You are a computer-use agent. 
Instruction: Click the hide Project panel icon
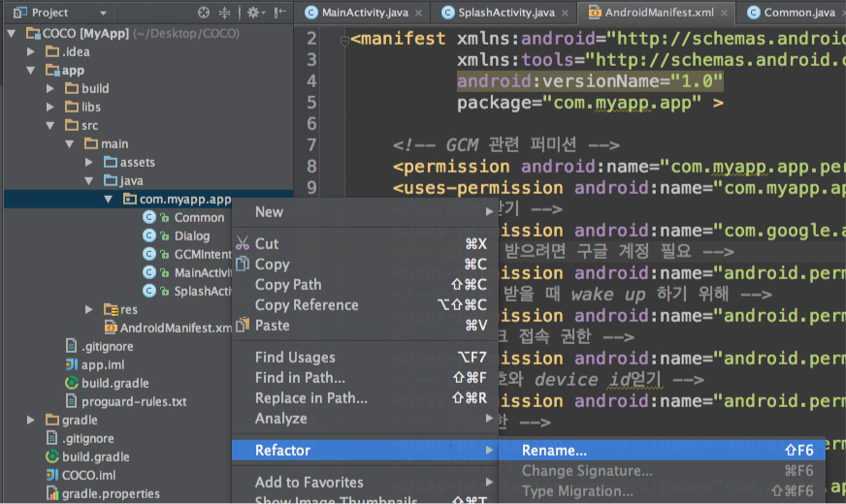click(279, 13)
